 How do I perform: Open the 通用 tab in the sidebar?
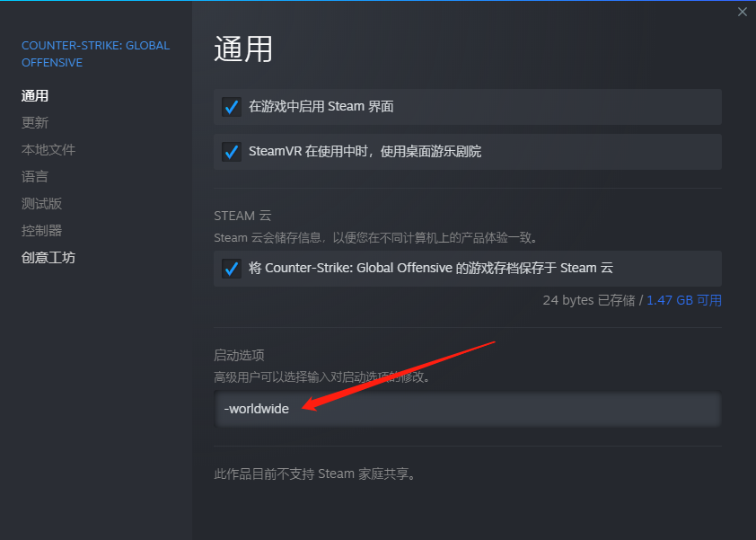tap(35, 95)
